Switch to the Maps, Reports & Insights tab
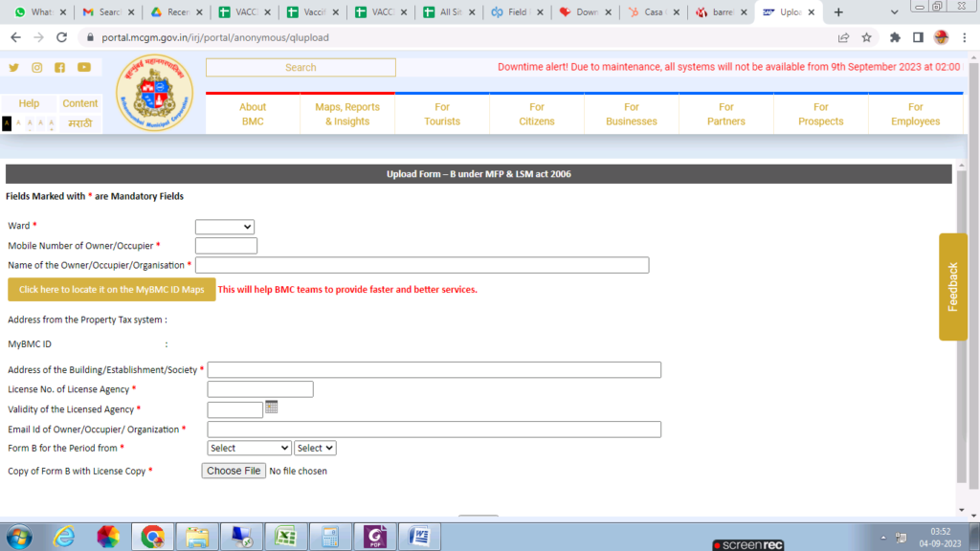Screen dimensions: 980x551 click(346, 113)
